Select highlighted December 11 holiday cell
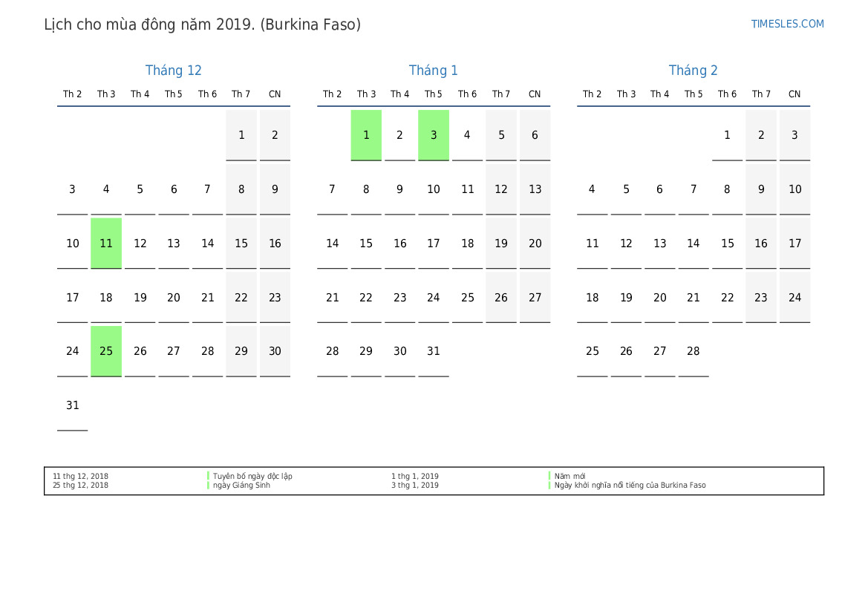Viewport: 868px width, 614px height. (106, 243)
